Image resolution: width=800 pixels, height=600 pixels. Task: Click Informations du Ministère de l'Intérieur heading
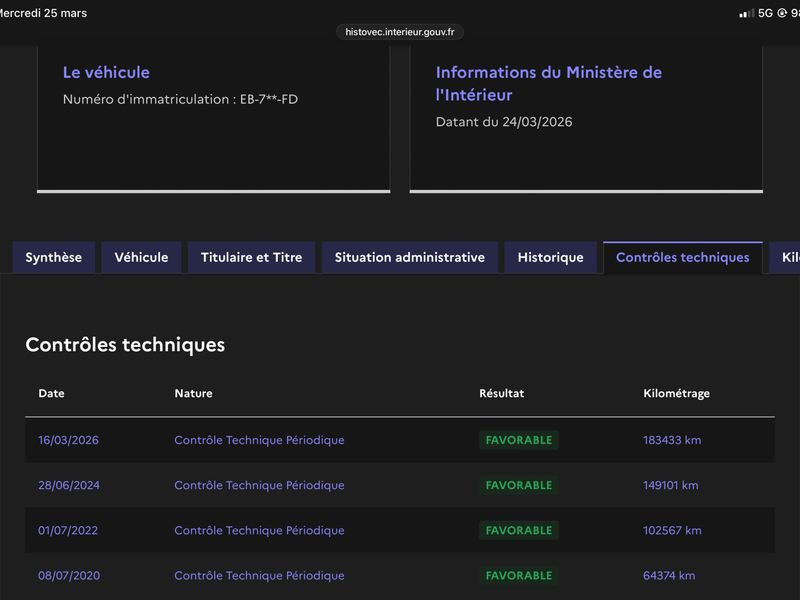point(549,84)
